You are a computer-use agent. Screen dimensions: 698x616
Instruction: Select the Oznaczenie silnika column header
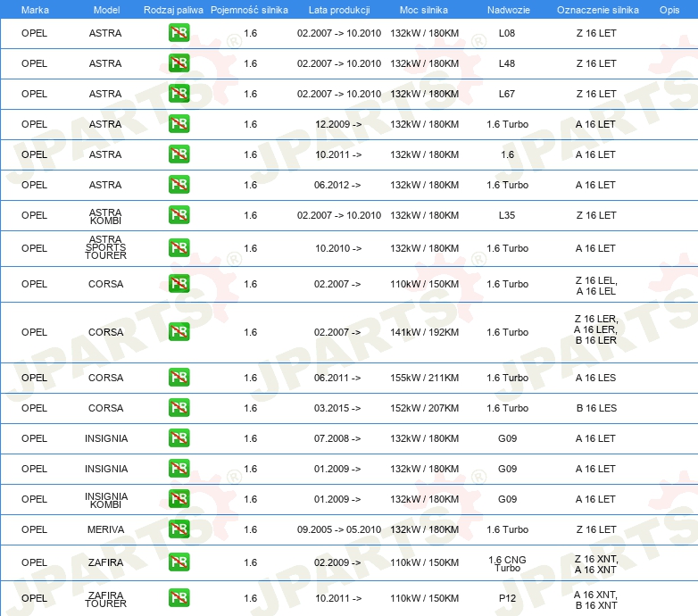tap(598, 10)
